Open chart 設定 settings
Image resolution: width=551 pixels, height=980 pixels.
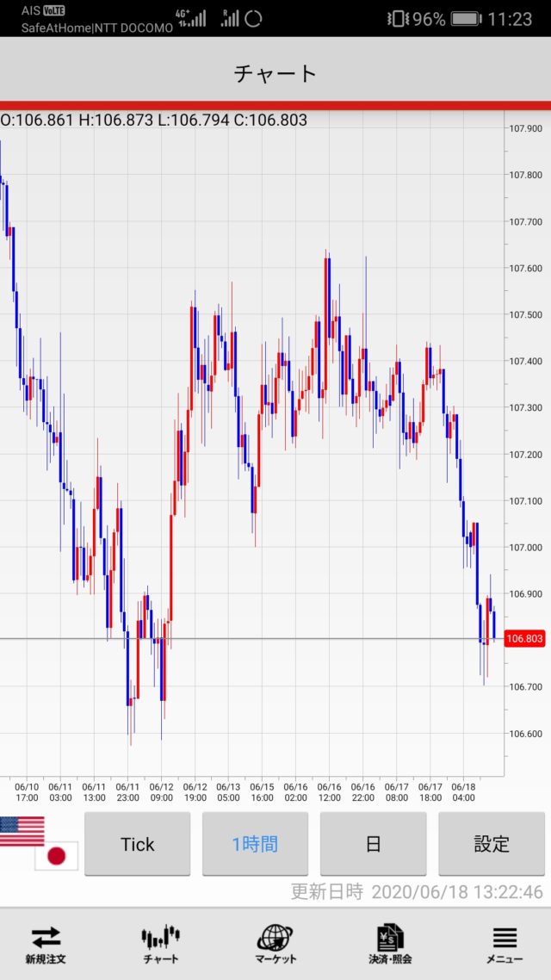tap(491, 844)
